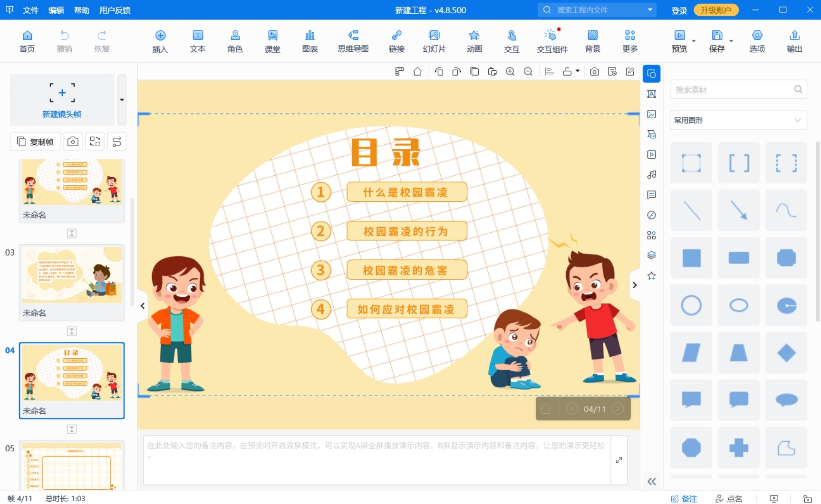Screen dimensions: 821x504
Task: Click the zoom in magnifier on canvas toolbar
Action: point(510,72)
